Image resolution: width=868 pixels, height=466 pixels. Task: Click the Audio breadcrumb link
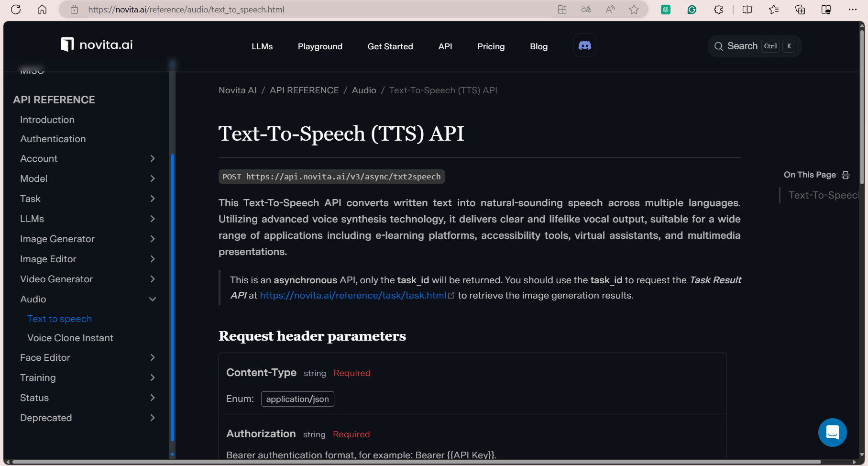[x=364, y=90]
